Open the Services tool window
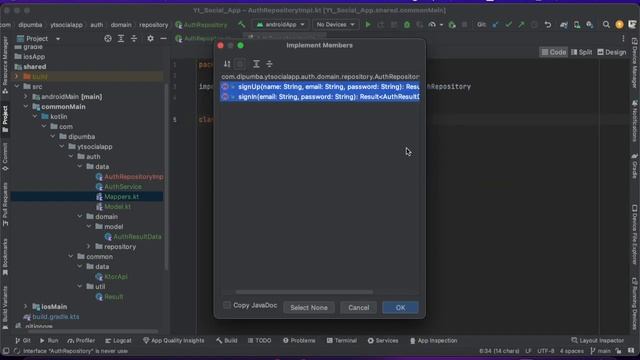The image size is (640, 360). [383, 340]
